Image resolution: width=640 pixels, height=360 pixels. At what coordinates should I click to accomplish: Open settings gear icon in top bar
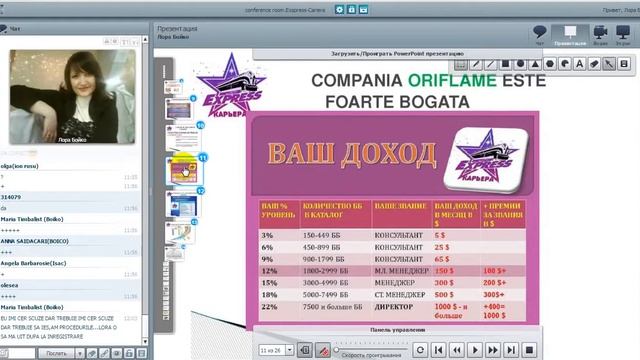coord(340,9)
